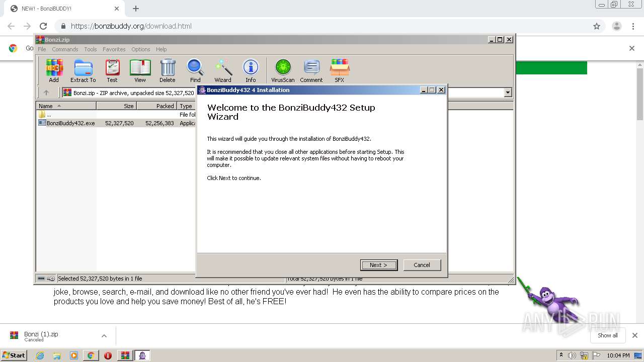Open the File menu in WinRAR

(x=42, y=49)
